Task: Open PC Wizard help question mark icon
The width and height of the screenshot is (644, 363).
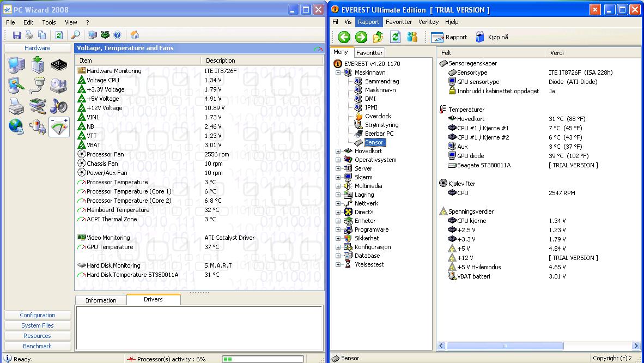Action: pos(118,35)
